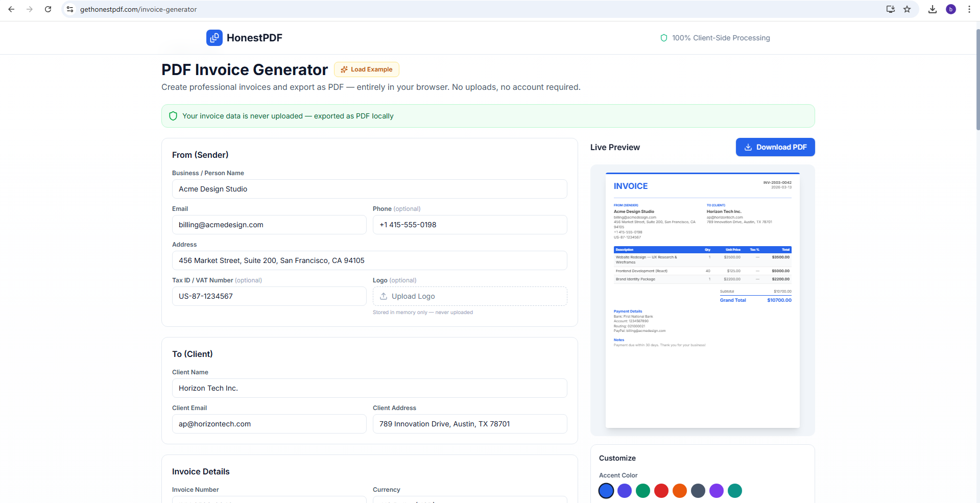Click the HonestPDF brand name
980x503 pixels.
point(254,38)
